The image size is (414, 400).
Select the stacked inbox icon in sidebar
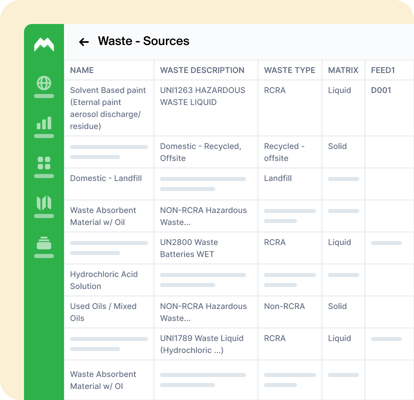click(44, 243)
